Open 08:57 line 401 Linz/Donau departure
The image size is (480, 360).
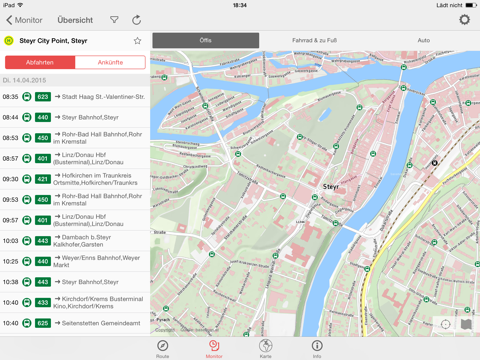(75, 158)
